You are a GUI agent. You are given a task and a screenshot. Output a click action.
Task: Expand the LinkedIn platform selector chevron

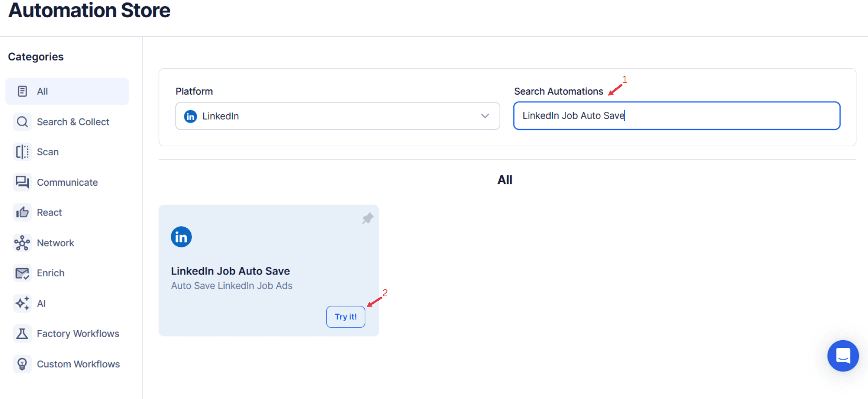[x=485, y=116]
